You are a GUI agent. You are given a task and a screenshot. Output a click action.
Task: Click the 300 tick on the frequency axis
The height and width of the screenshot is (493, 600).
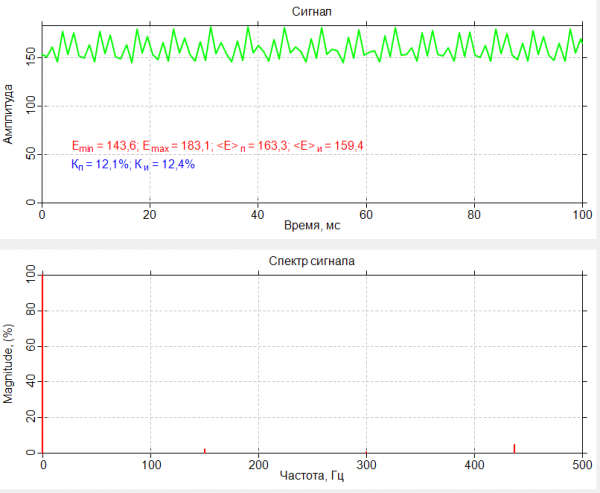(x=366, y=464)
